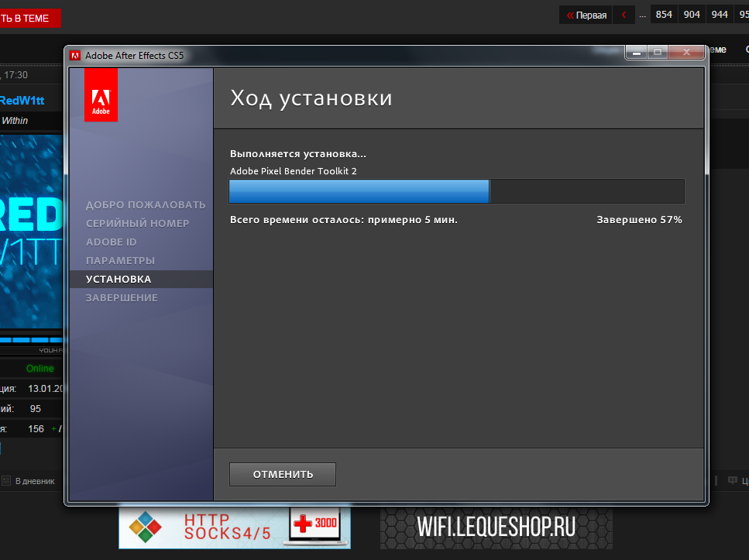Click the reputation value 156
749x560 pixels.
(36, 428)
